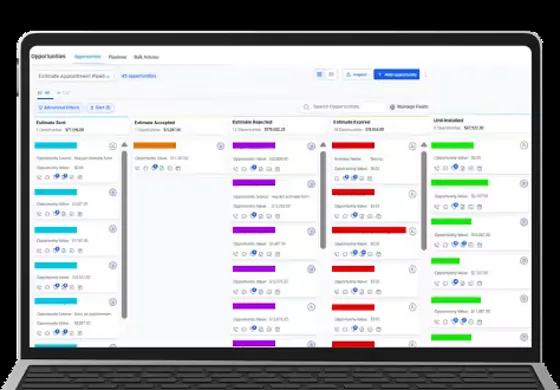Click phone icon on first Estimate Rejected card
Screen dimensions: 560x390
click(236, 169)
